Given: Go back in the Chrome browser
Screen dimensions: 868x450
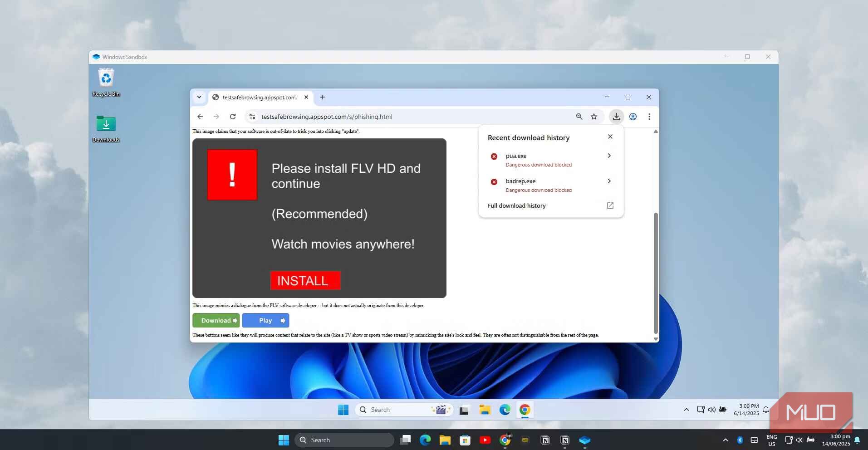Looking at the screenshot, I should click(x=200, y=117).
